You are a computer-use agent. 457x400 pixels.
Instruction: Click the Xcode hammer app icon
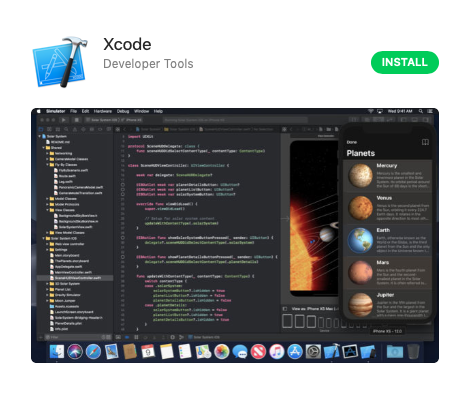(x=60, y=62)
